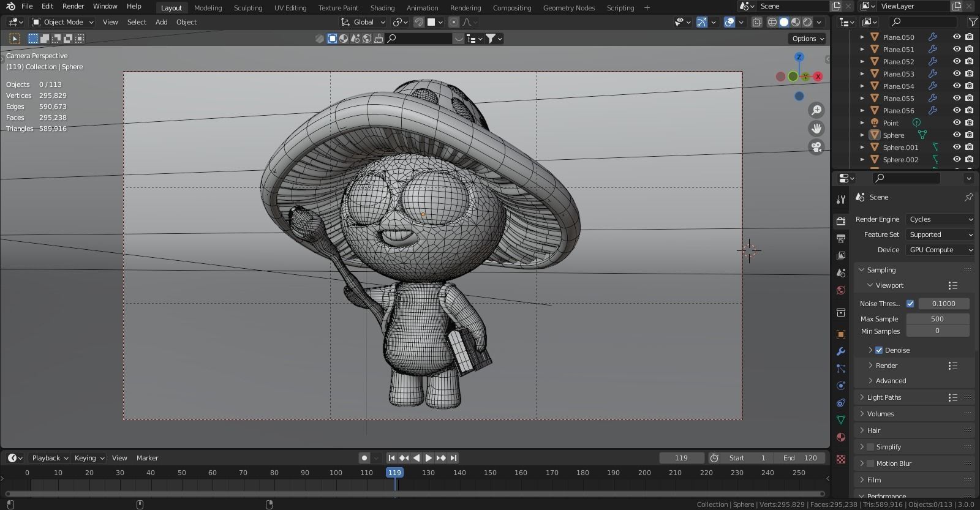The height and width of the screenshot is (510, 980).
Task: Switch viewport to wireframe shading
Action: 772,22
